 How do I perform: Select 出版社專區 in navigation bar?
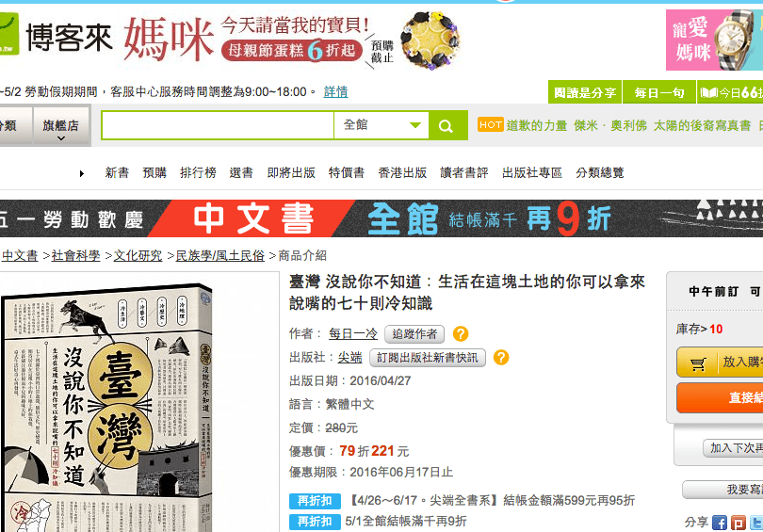[x=532, y=172]
